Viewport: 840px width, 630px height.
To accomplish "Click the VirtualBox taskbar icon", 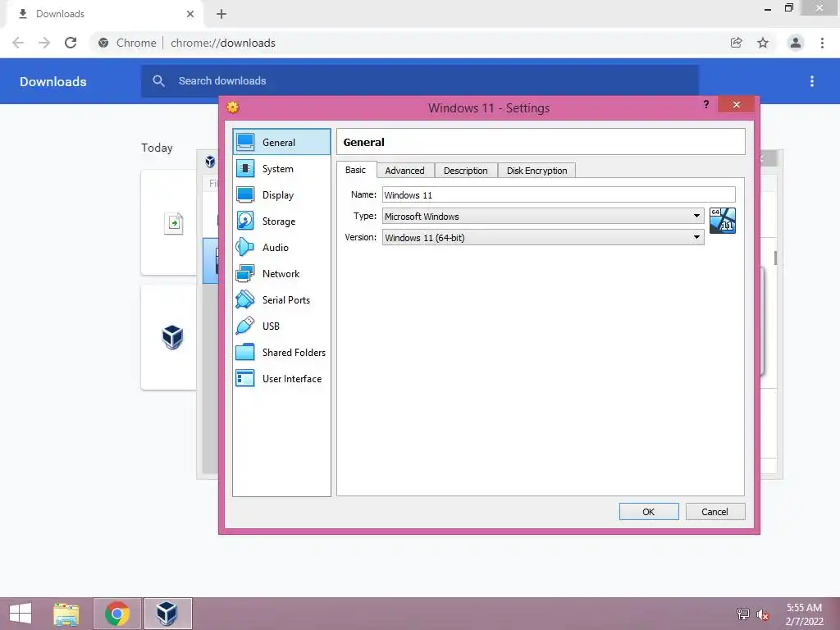I will (x=167, y=614).
